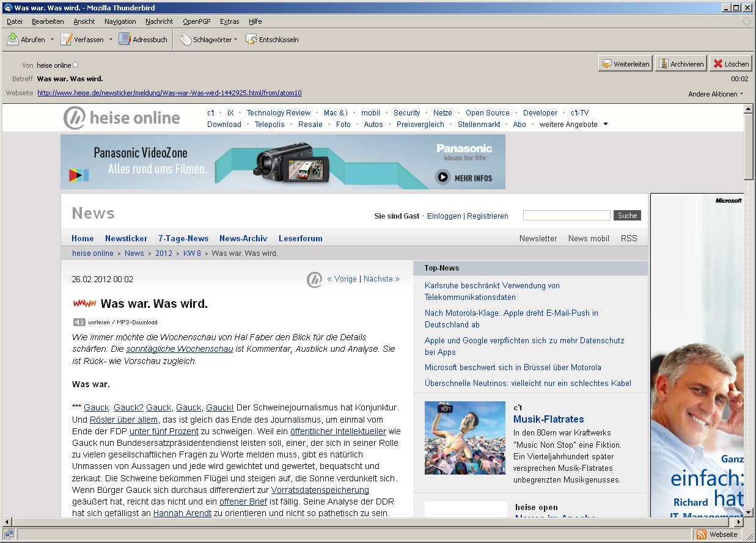Click the RSS feed icon in status bar
756x543 pixels.
tap(702, 534)
